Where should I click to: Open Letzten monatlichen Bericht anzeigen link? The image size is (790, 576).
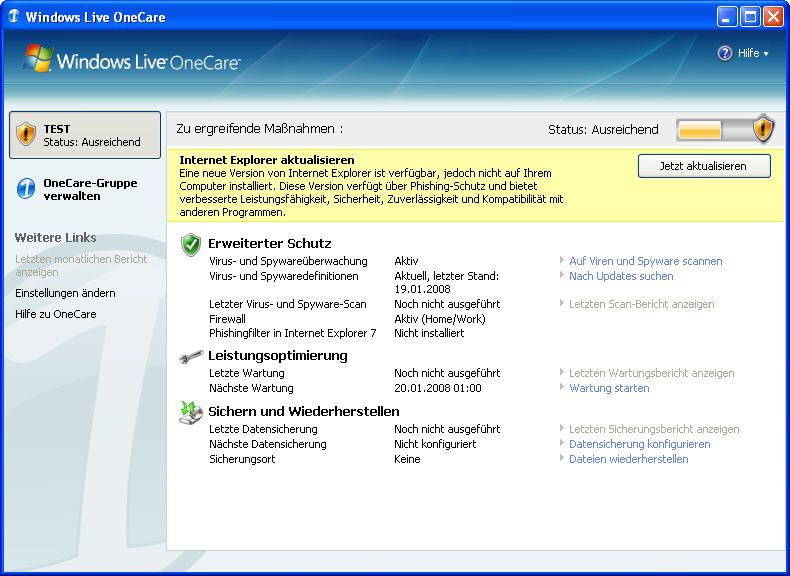click(x=81, y=266)
